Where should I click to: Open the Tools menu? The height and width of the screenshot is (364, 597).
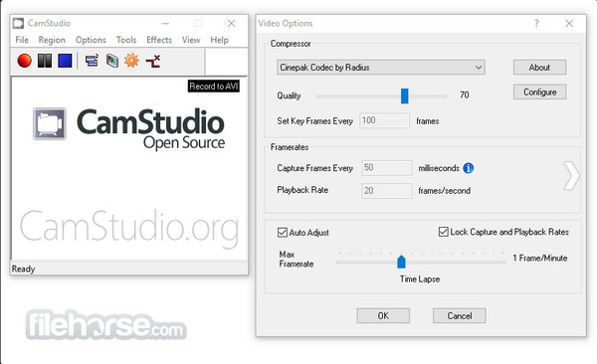pyautogui.click(x=126, y=40)
